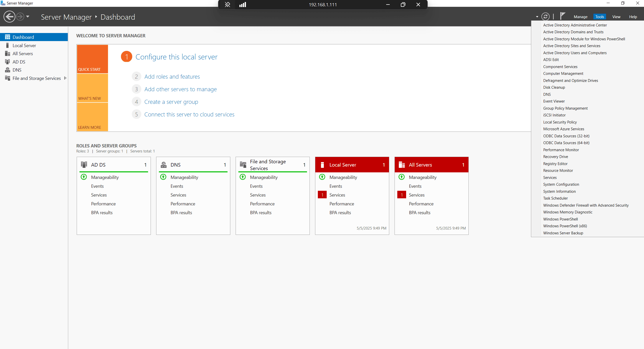Click the AD DS tile icon
This screenshot has height=349, width=644.
click(84, 165)
